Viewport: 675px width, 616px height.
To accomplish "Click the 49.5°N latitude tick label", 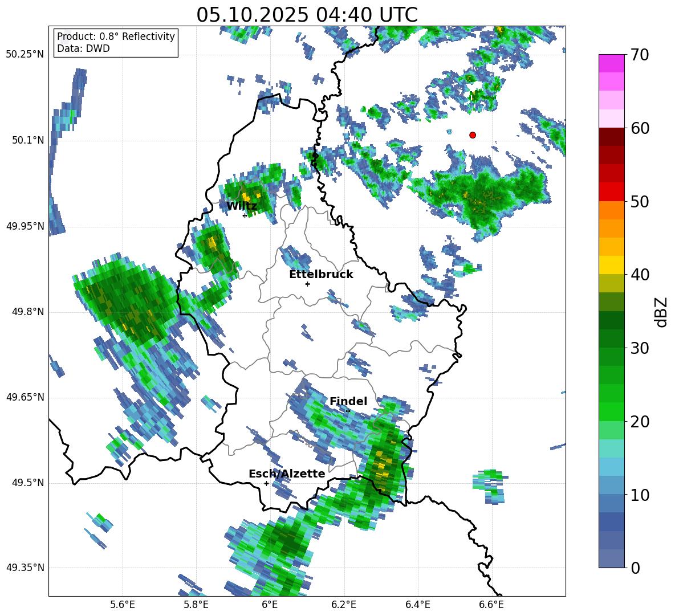I will click(x=28, y=483).
